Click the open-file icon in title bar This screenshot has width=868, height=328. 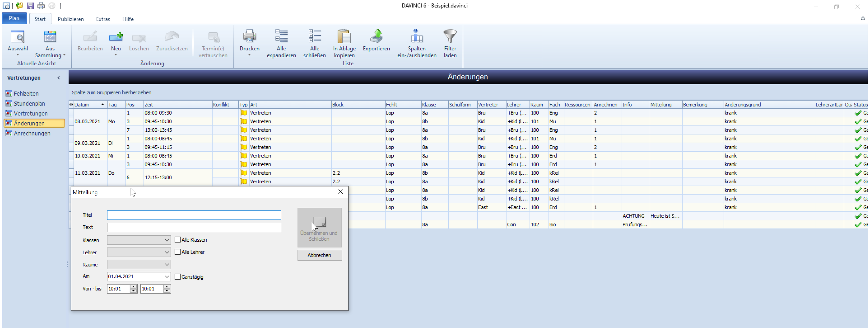pyautogui.click(x=19, y=6)
